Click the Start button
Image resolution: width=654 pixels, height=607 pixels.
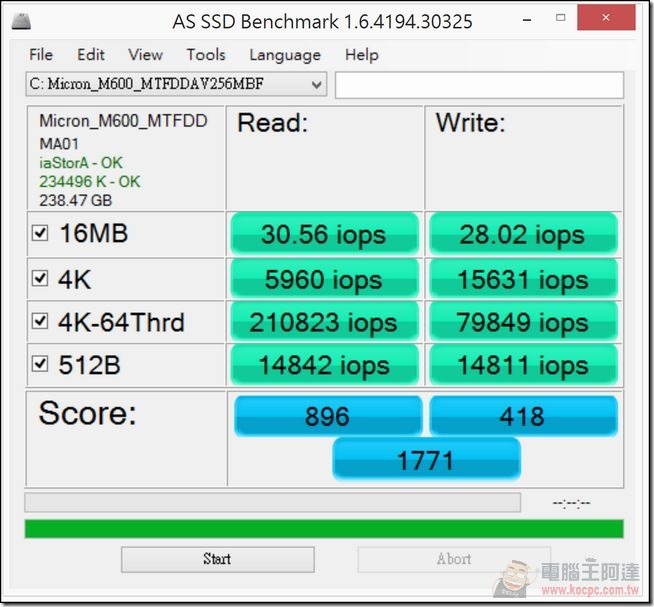click(218, 559)
